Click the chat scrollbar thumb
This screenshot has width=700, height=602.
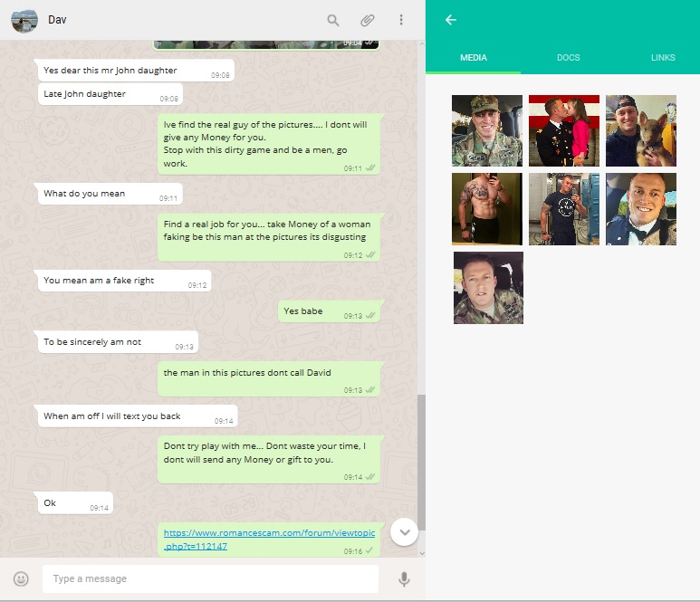(421, 462)
